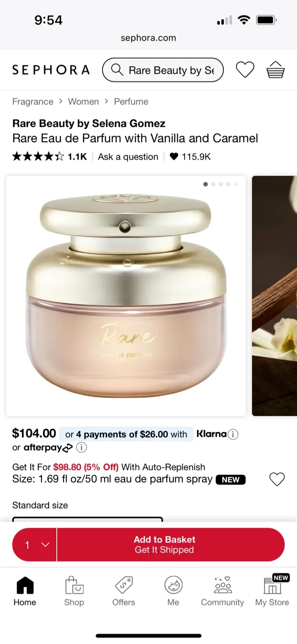Switch to the Me tab
Image resolution: width=297 pixels, height=644 pixels.
pos(173,590)
